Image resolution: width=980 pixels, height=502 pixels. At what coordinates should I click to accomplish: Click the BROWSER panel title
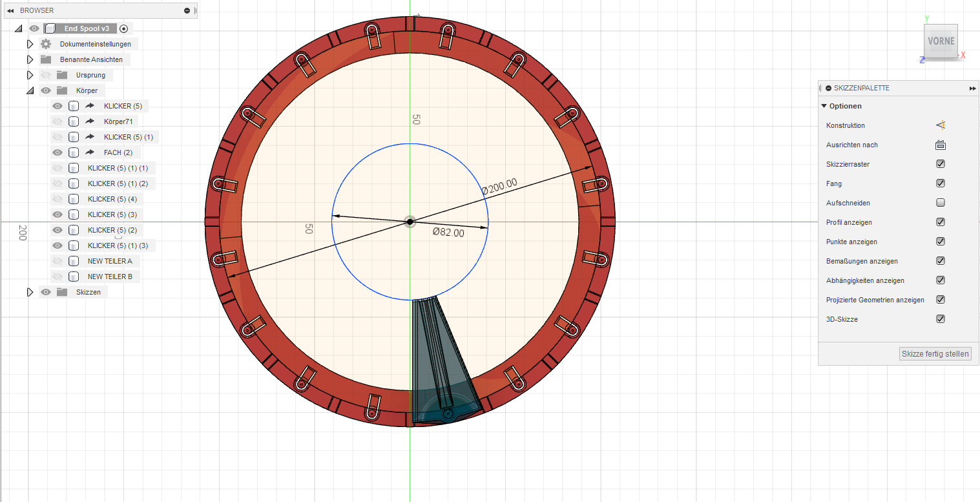click(x=37, y=10)
